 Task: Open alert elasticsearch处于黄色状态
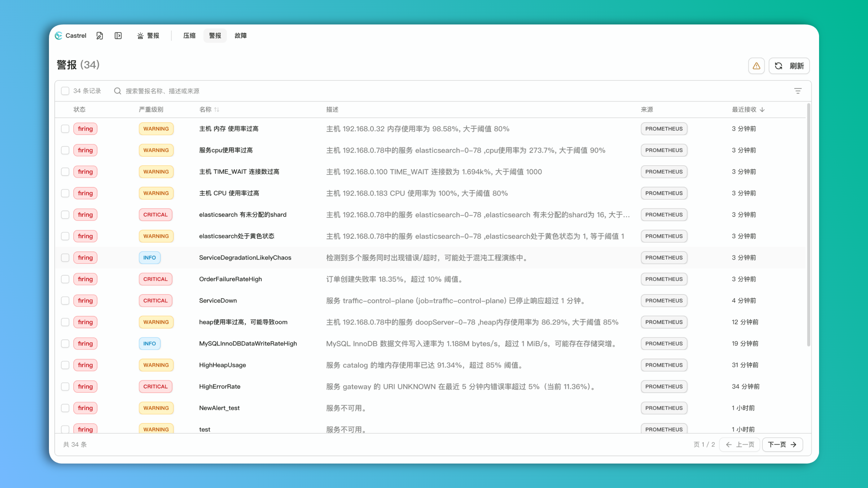(x=237, y=236)
